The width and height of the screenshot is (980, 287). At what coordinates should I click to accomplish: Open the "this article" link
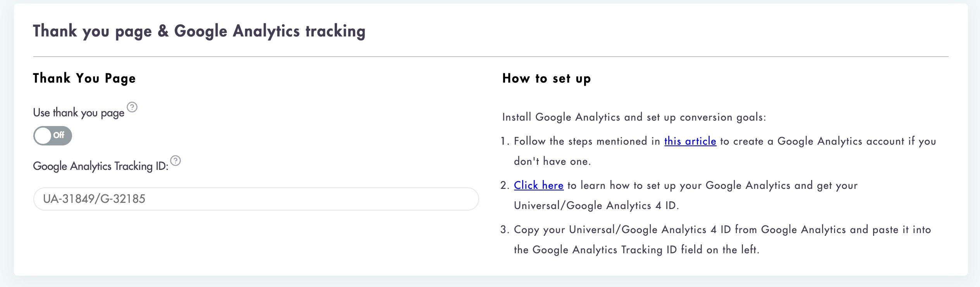[x=690, y=141]
